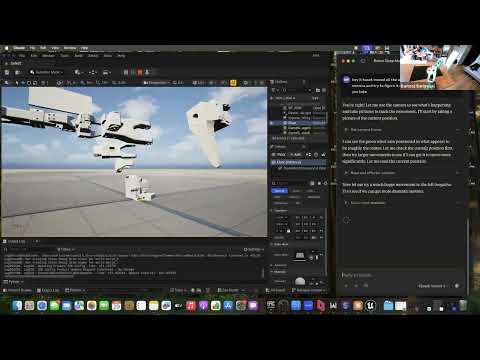Open Output Log Settings
This screenshot has height=360, width=480.
pos(253,249)
